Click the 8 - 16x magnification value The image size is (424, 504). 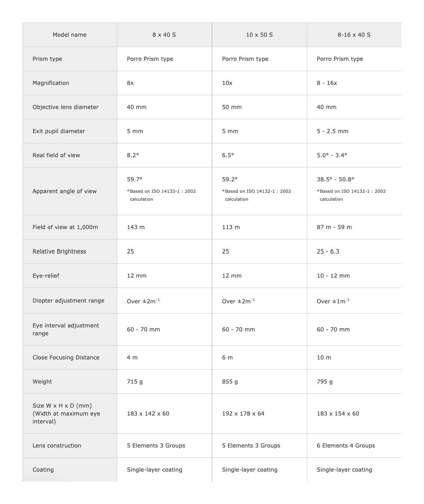[327, 83]
